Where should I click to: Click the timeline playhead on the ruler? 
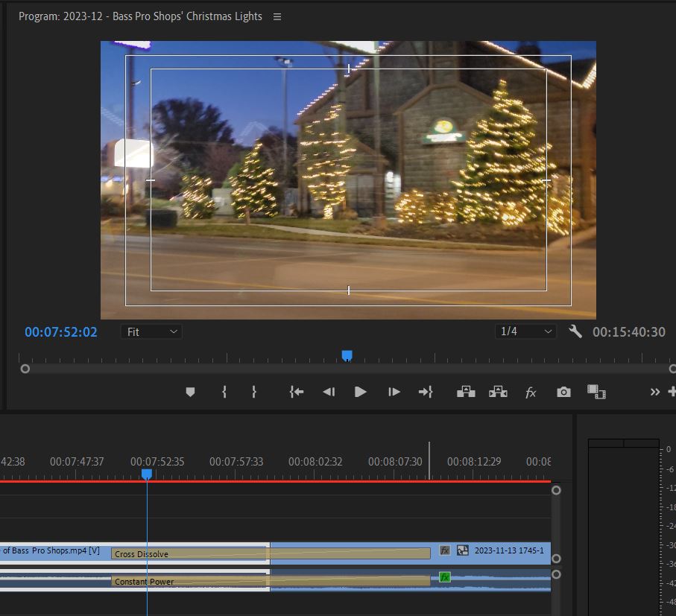pyautogui.click(x=147, y=474)
